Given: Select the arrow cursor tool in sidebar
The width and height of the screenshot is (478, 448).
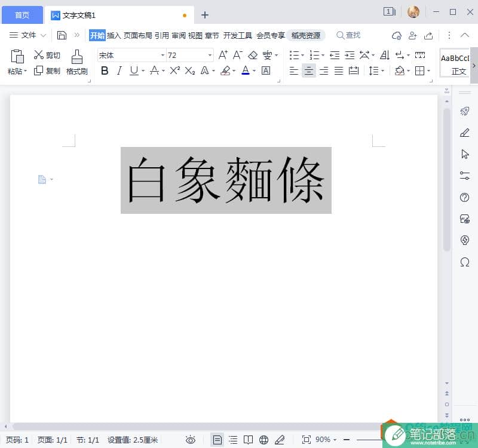Looking at the screenshot, I should [x=465, y=154].
